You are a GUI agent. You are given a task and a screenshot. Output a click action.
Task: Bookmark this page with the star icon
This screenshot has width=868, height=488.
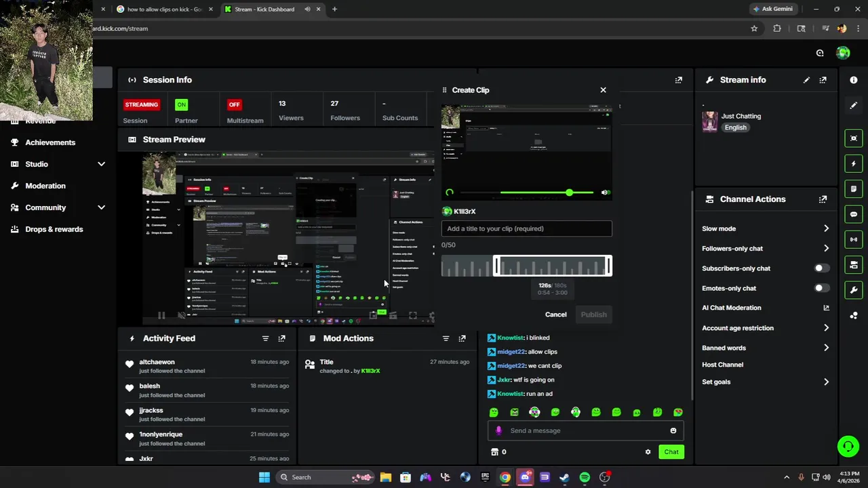coord(754,28)
